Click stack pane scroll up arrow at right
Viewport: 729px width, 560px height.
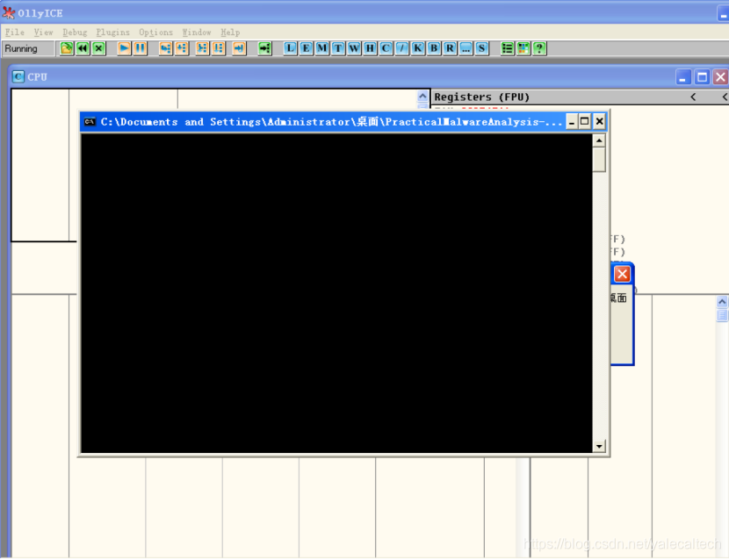(722, 302)
